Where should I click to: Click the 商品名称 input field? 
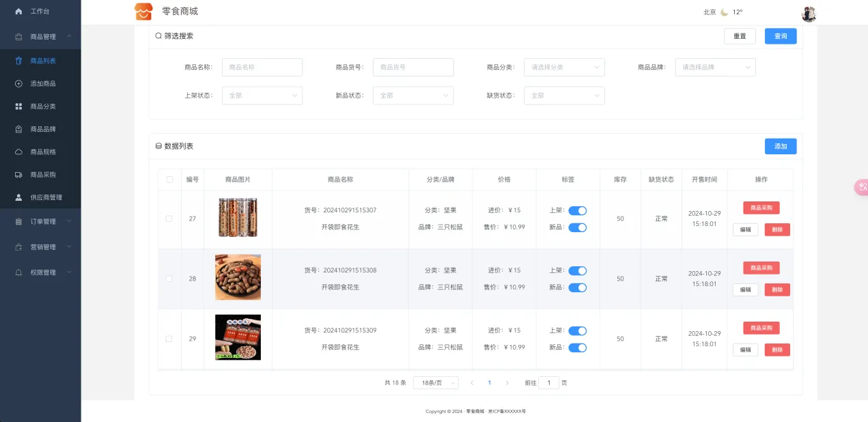point(262,67)
